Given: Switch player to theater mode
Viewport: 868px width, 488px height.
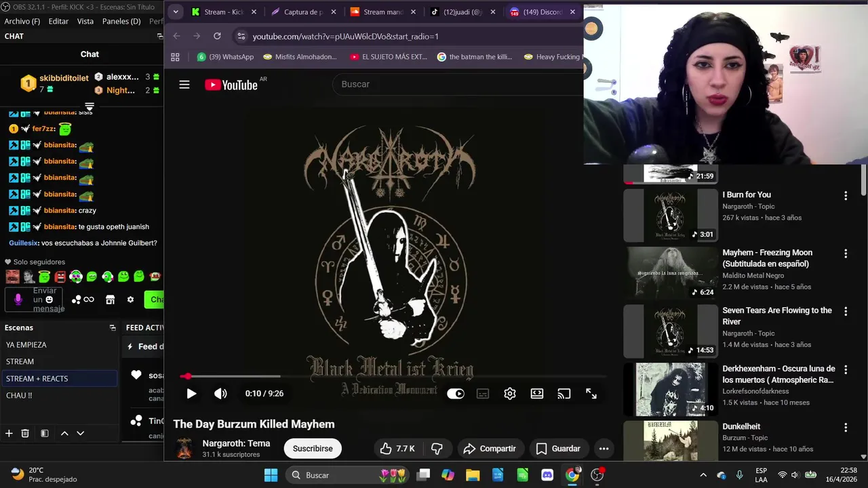Looking at the screenshot, I should [x=537, y=394].
